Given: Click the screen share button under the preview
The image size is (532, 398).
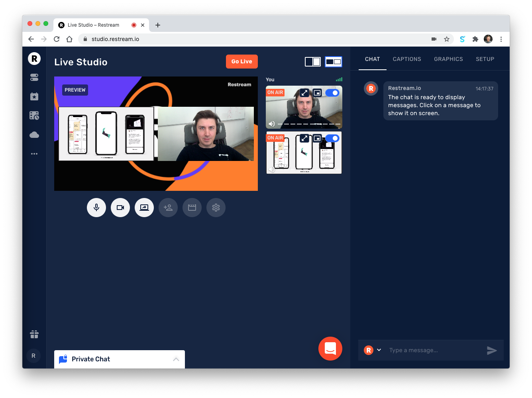Looking at the screenshot, I should tap(144, 208).
